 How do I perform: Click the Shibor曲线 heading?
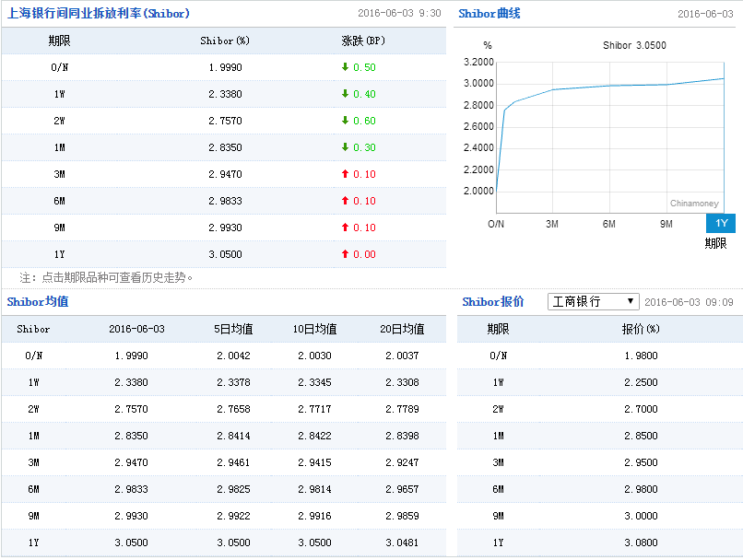489,14
